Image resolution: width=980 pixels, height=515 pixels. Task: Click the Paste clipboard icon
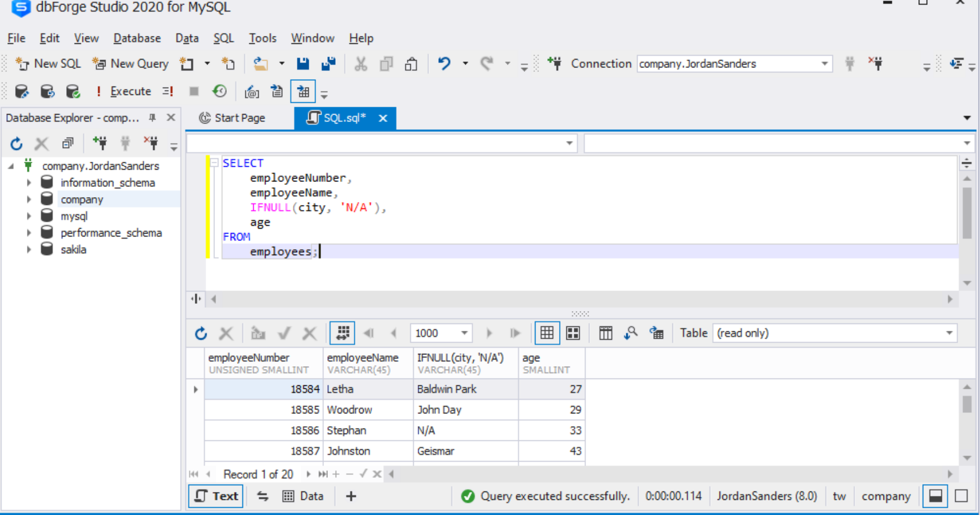(x=411, y=63)
